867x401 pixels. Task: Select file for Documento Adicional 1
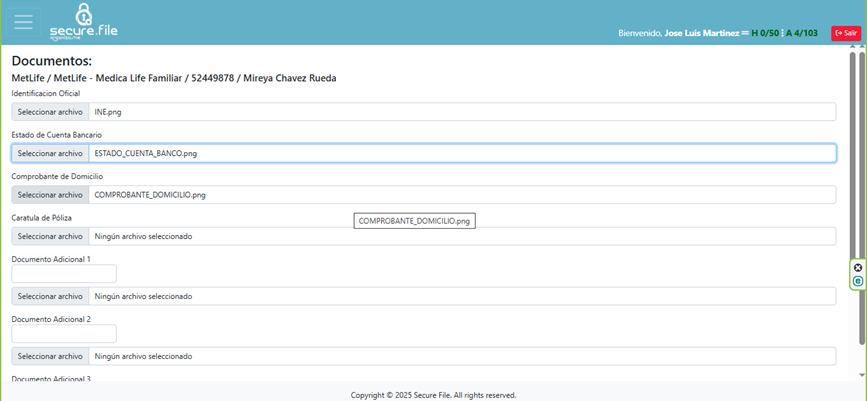click(x=50, y=296)
